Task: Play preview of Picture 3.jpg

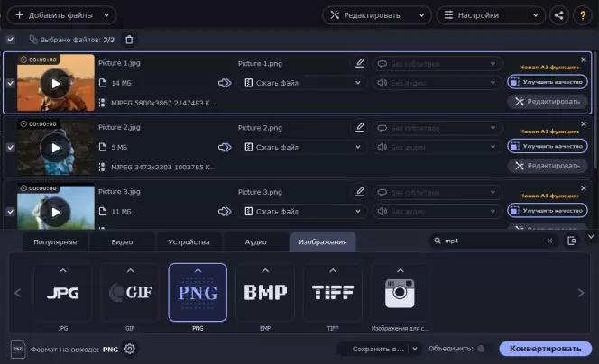Action: point(55,212)
